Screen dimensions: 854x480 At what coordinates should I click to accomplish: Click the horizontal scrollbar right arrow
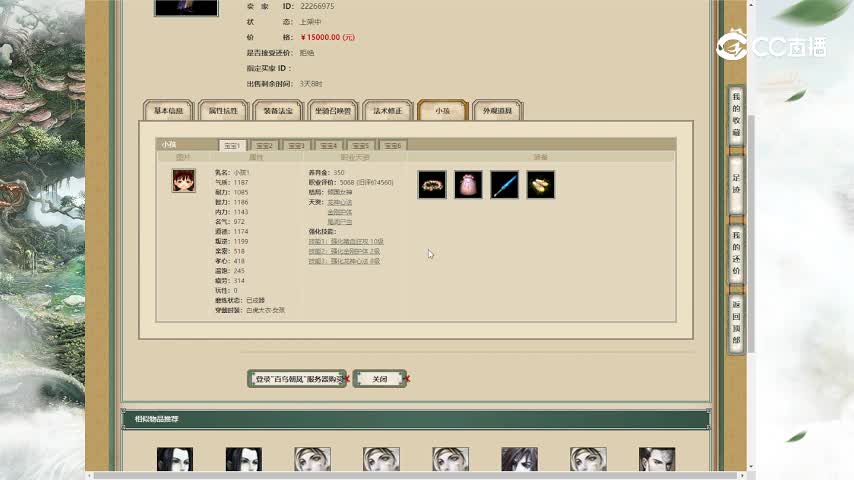[x=742, y=476]
